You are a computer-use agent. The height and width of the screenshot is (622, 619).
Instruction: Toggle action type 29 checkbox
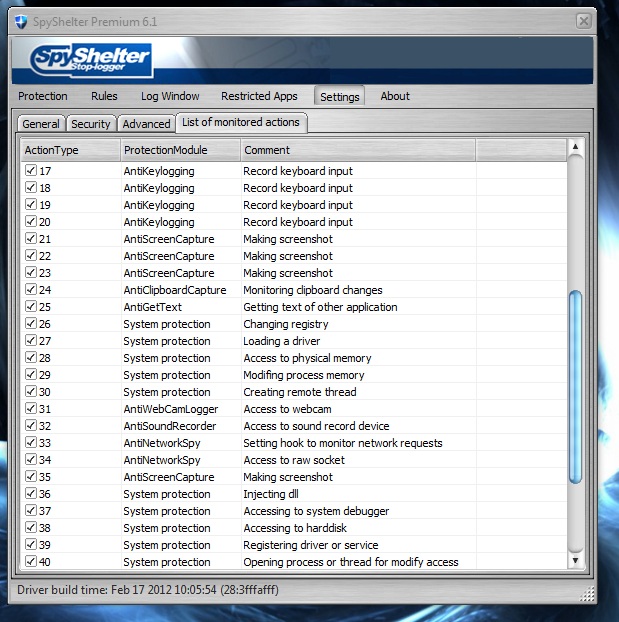click(x=31, y=375)
